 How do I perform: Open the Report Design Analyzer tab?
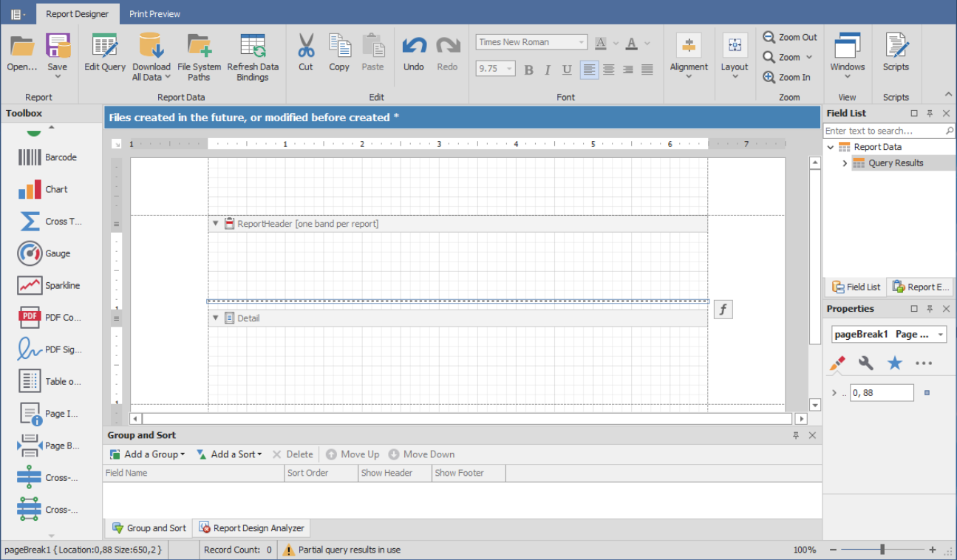pos(251,528)
